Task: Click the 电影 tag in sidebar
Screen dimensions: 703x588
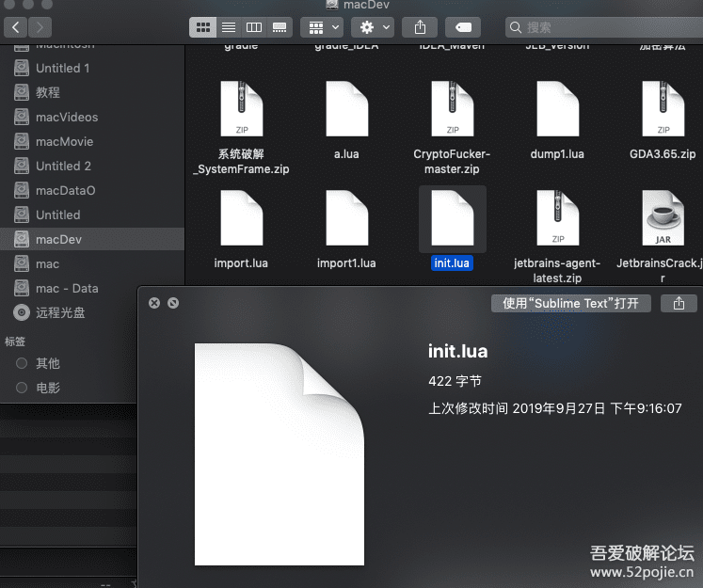Action: 47,388
